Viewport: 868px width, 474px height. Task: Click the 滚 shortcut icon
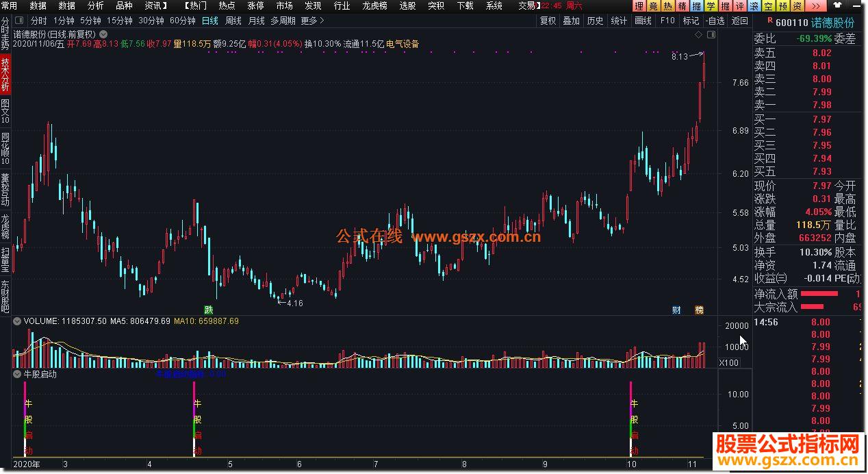click(754, 6)
